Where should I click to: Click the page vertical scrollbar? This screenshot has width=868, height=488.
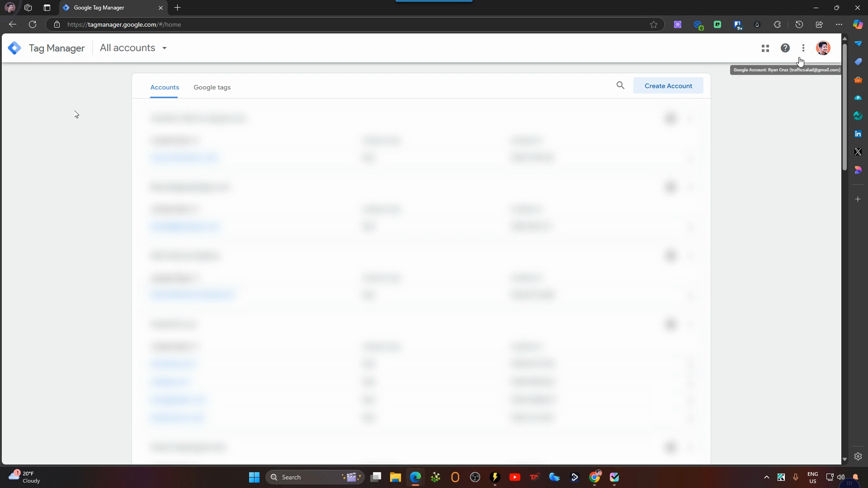tap(844, 106)
